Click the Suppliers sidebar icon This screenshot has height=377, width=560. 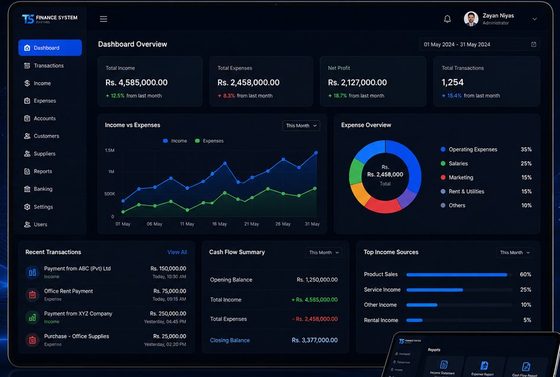click(27, 154)
